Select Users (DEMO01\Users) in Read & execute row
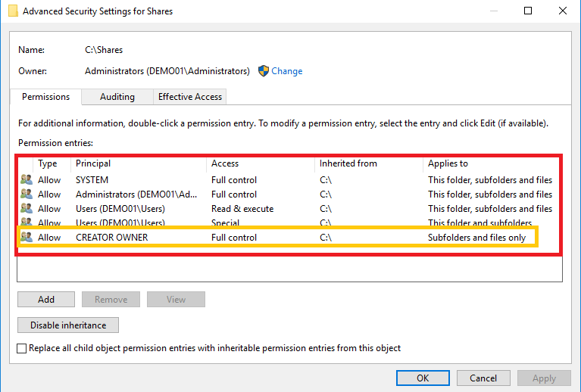The image size is (581, 392). coord(120,209)
